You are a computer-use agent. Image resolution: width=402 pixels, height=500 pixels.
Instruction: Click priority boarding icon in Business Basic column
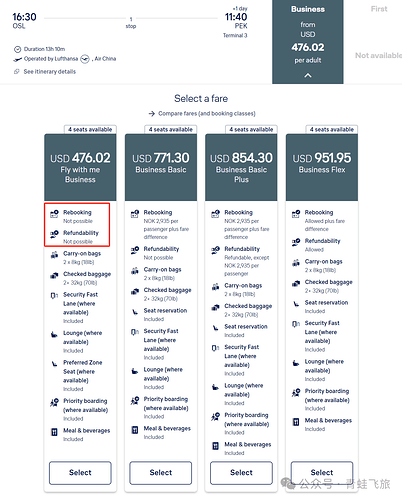135,400
